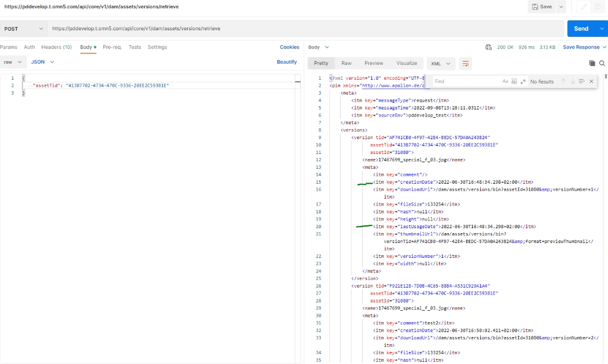Click the network globe icon near status
This screenshot has width=608, height=364.
[488, 47]
